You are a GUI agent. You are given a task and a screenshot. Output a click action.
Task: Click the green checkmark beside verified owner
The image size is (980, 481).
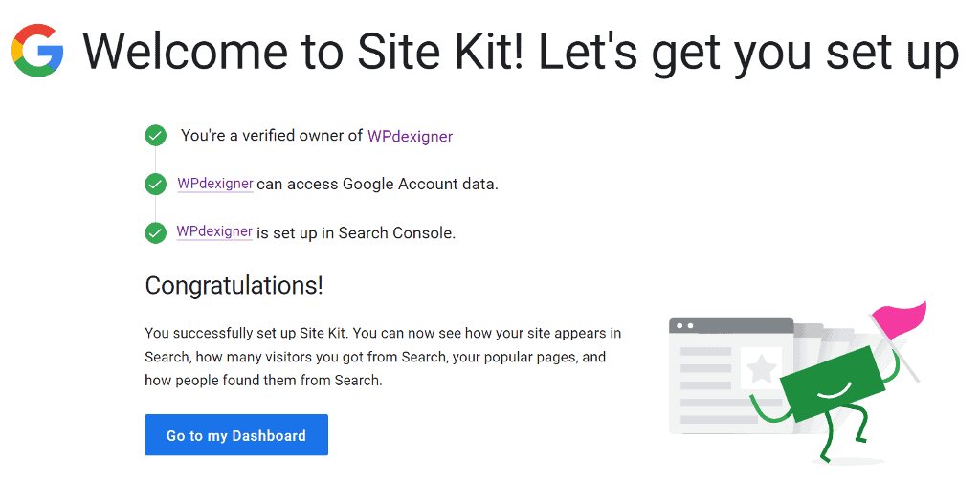coord(155,136)
